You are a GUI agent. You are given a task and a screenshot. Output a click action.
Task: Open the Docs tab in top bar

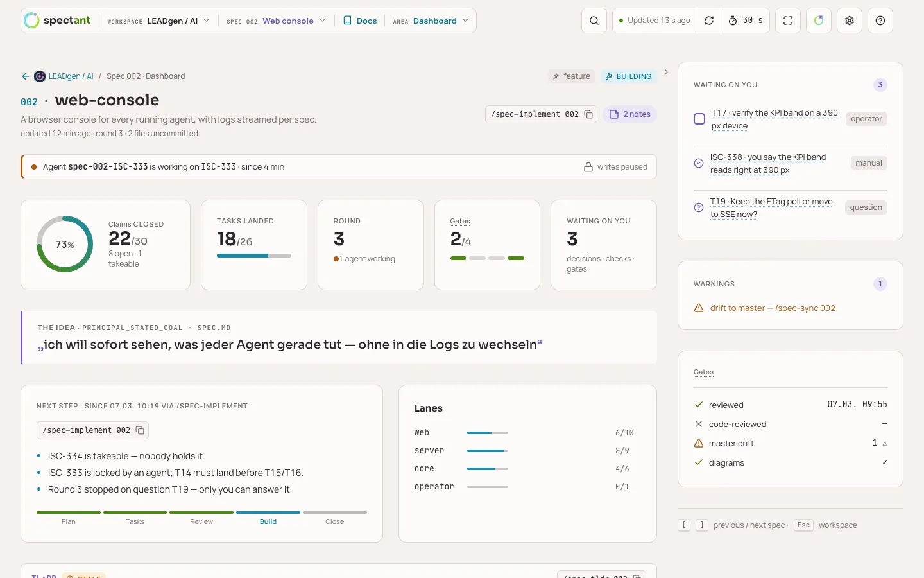tap(360, 21)
